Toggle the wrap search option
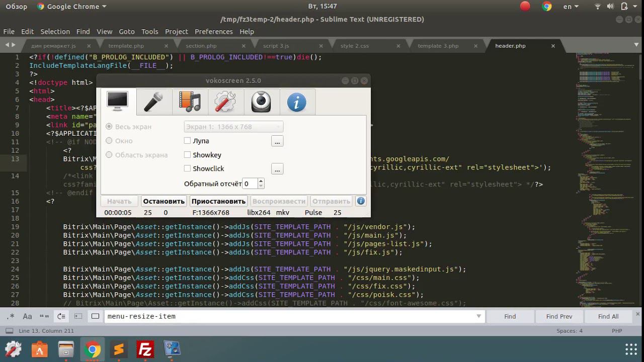644x362 pixels. 61,316
